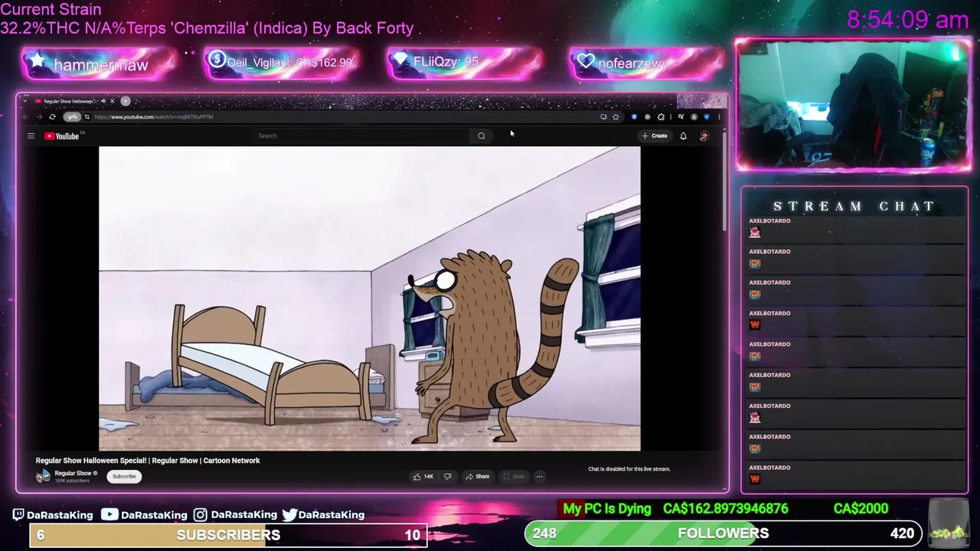Click the Twitter DaRastaKing handle
This screenshot has width=980, height=551.
tap(323, 515)
